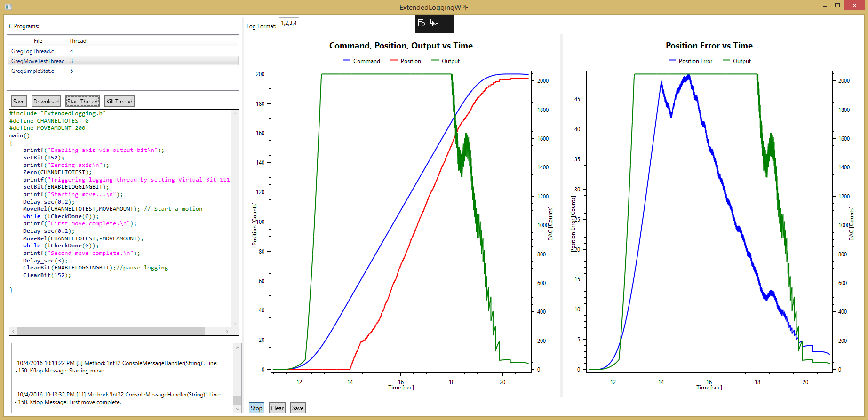Image resolution: width=868 pixels, height=420 pixels.
Task: Toggle the layout adorners display icon
Action: [446, 23]
